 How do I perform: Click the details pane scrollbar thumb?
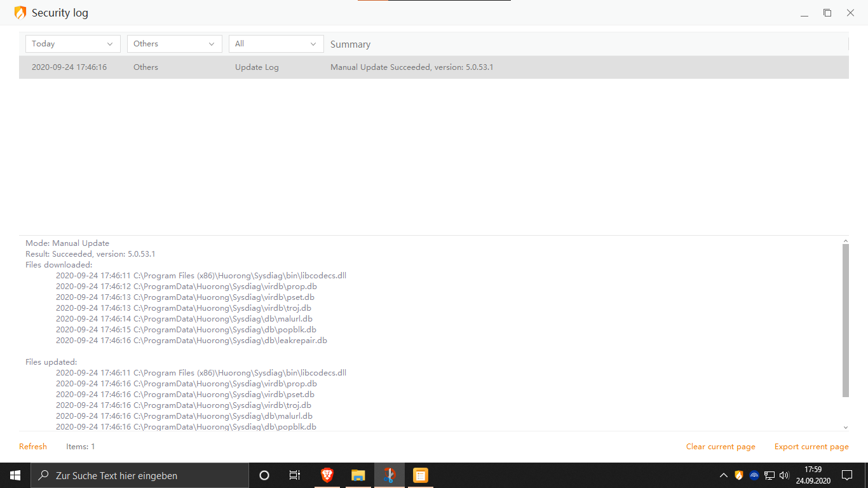point(846,321)
